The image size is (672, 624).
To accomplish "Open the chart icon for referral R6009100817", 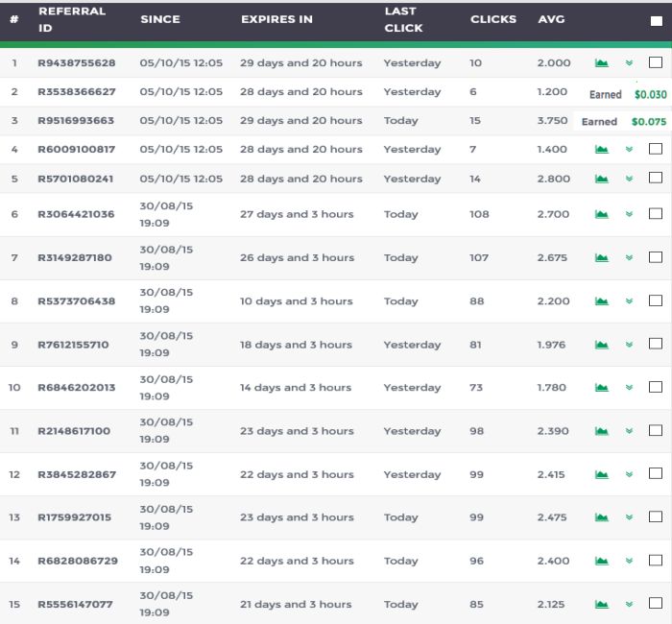I will (601, 149).
